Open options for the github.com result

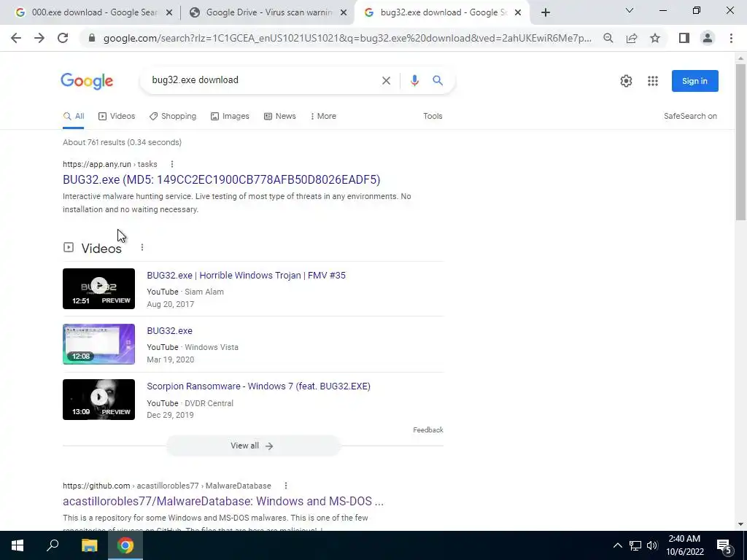[286, 486]
